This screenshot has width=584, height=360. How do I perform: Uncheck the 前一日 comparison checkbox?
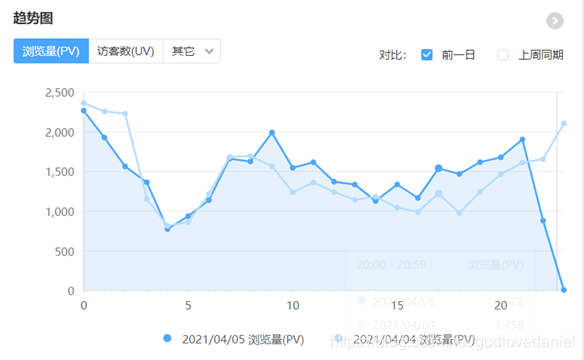click(426, 55)
